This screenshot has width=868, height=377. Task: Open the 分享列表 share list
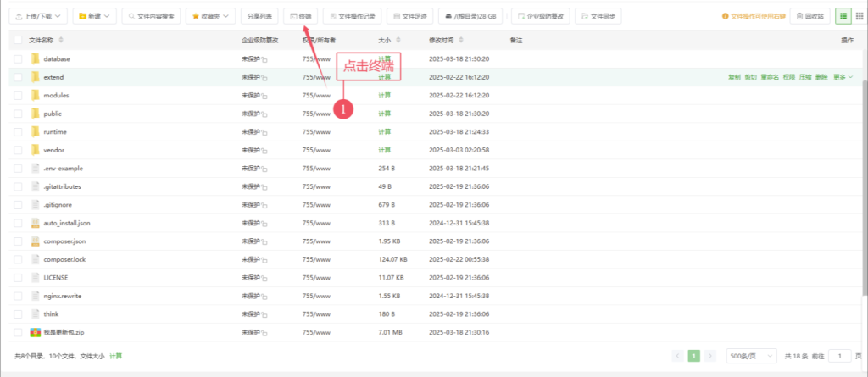(x=259, y=17)
